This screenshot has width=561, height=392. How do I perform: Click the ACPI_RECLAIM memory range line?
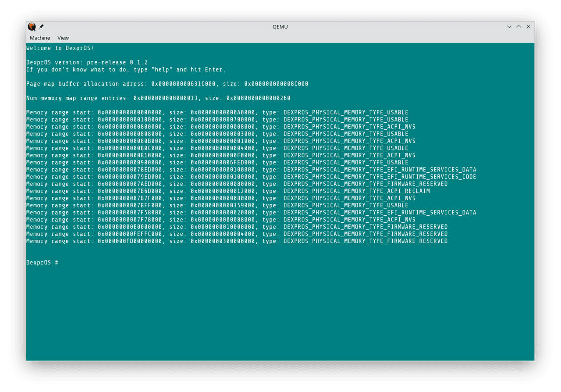[228, 191]
